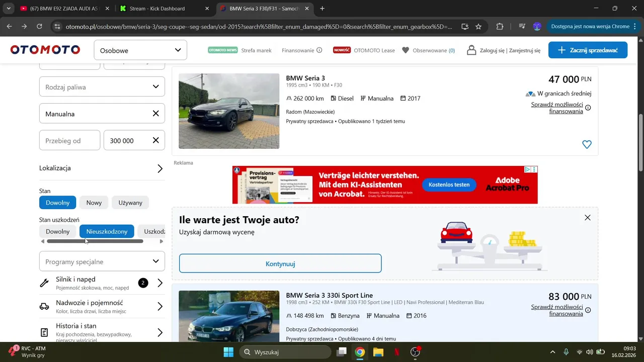
Task: Go back to the previous page
Action: point(9,27)
